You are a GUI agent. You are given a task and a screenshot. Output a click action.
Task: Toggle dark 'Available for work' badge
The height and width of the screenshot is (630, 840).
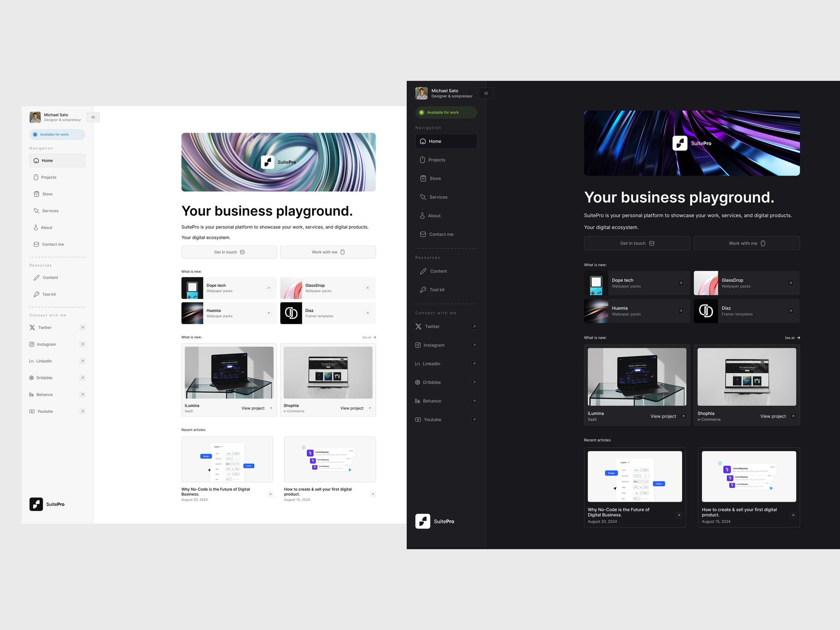pyautogui.click(x=446, y=112)
